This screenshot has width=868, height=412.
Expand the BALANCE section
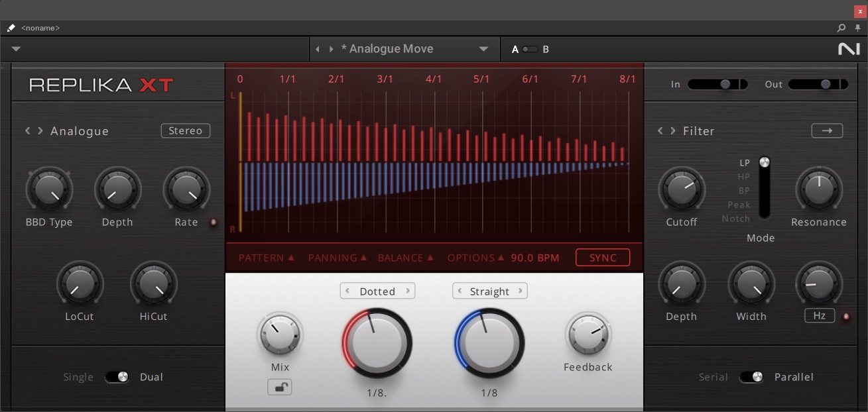(406, 258)
